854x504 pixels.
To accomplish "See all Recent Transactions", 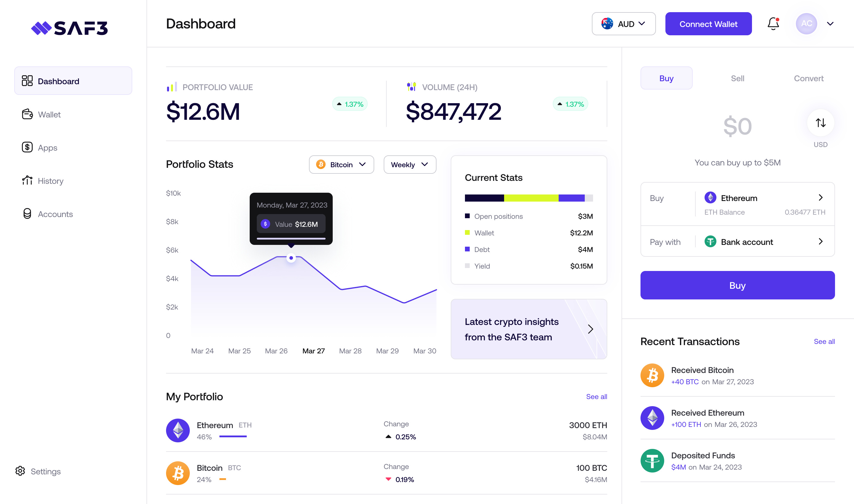I will point(824,342).
